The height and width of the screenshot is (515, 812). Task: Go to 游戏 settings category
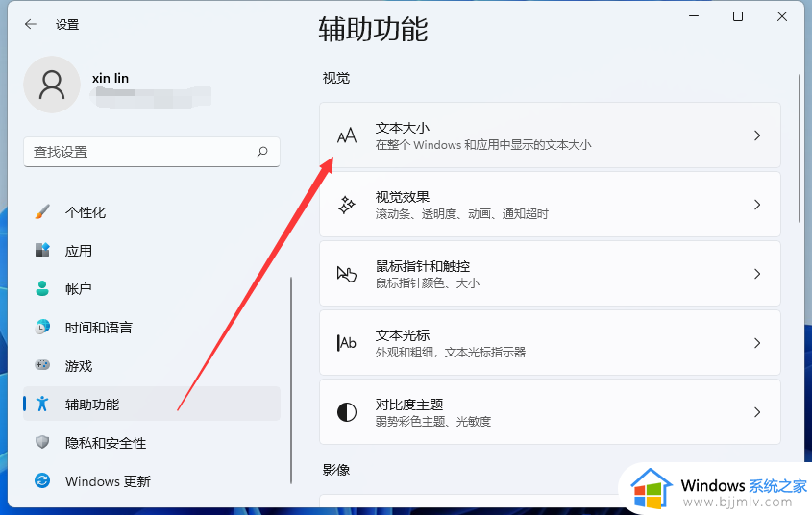click(152, 365)
